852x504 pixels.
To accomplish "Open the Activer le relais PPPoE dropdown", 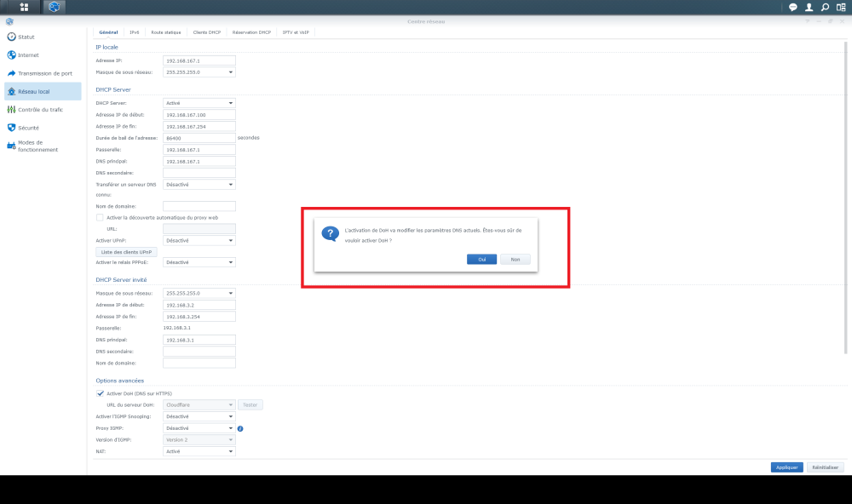I will (199, 262).
